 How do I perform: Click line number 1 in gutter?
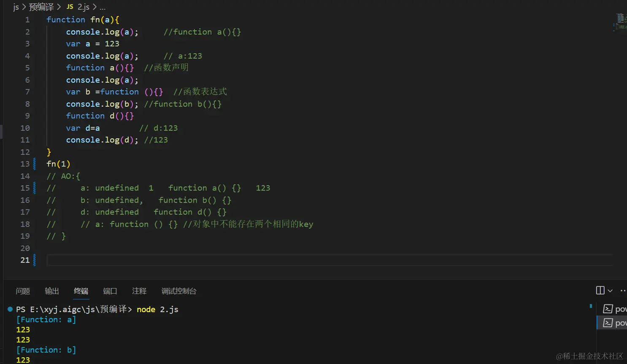(27, 20)
